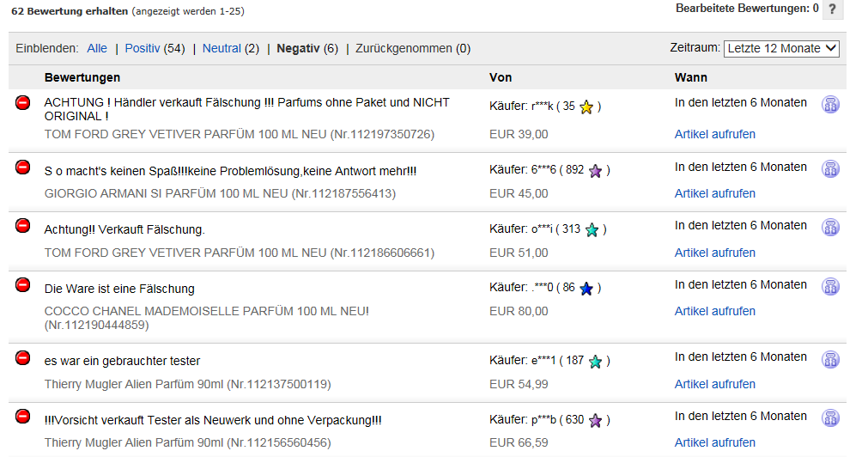Click report icon for 'gebrauchter tester' review
Image resolution: width=868 pixels, height=457 pixels.
(x=830, y=359)
